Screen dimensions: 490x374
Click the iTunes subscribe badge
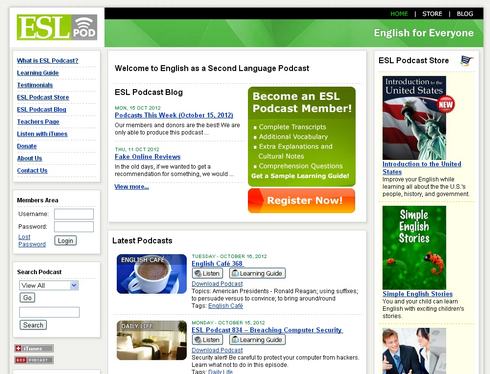(x=34, y=348)
